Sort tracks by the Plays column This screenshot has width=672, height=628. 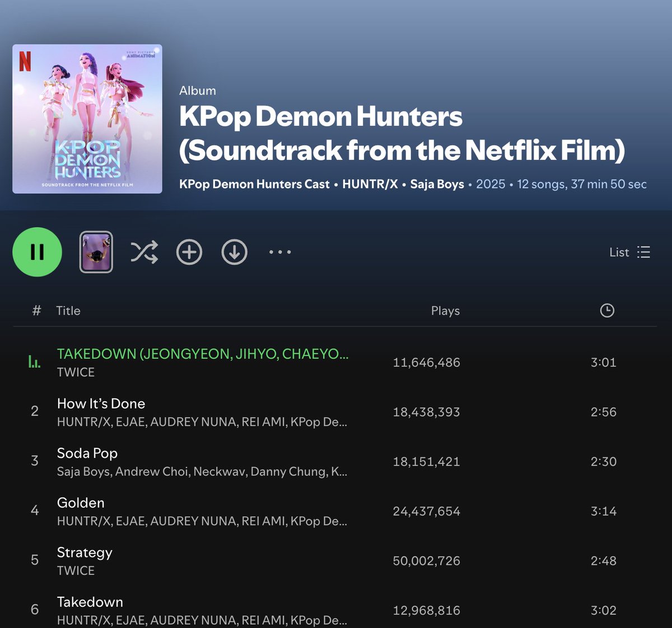tap(445, 310)
